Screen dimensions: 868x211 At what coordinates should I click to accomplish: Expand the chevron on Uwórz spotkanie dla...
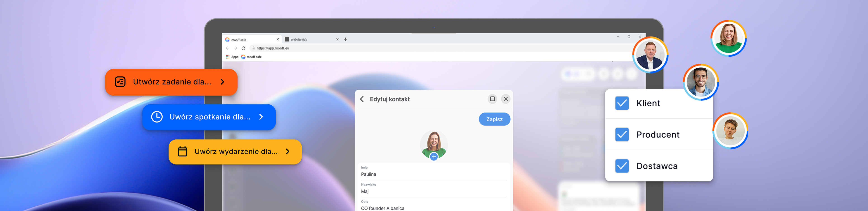(261, 117)
